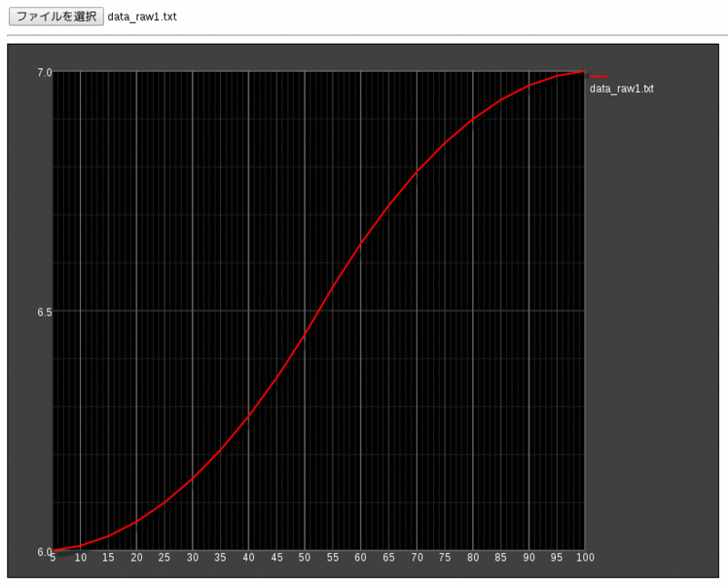Click the x-axis label 85
Screen dimensions: 728x586
[500, 557]
